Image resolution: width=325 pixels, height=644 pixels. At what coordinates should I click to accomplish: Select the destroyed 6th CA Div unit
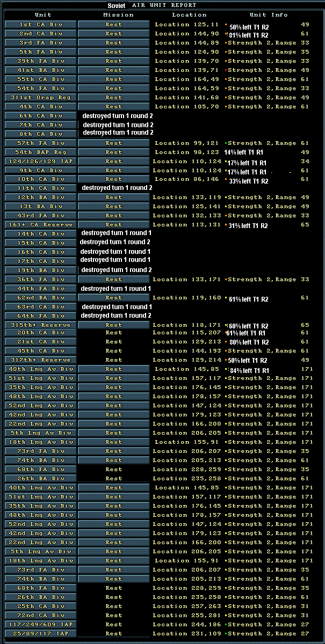click(x=41, y=116)
